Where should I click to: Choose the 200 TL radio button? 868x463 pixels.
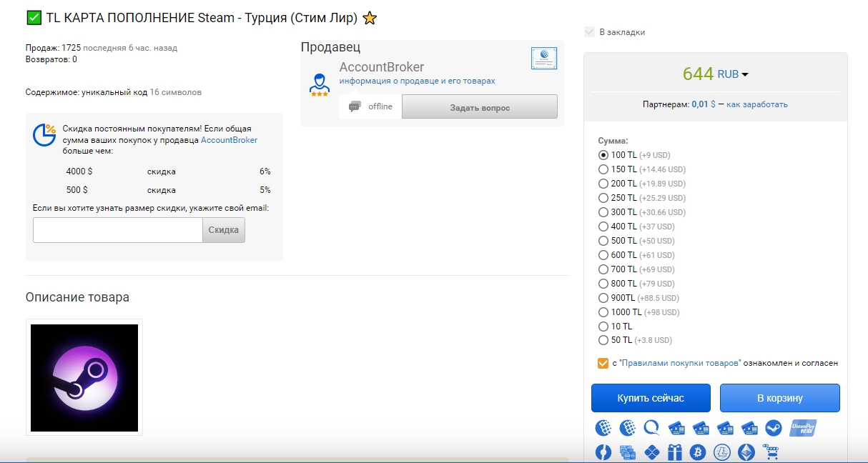click(x=603, y=184)
